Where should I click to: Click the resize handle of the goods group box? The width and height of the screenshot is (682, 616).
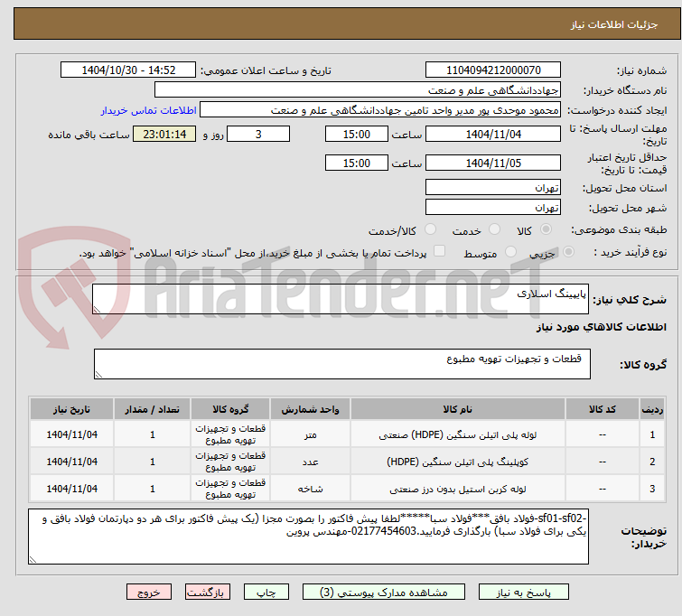98,375
